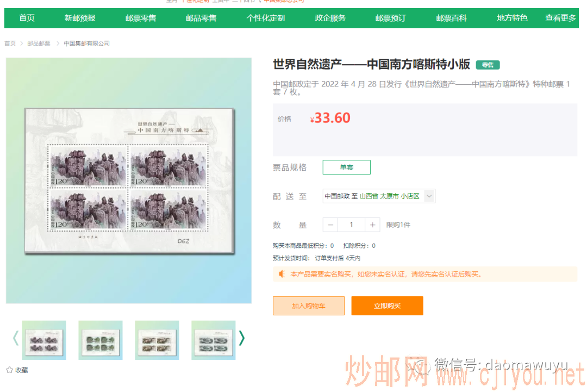587x392 pixels.
Task: Show next thumbnails with right arrow
Action: tap(242, 339)
